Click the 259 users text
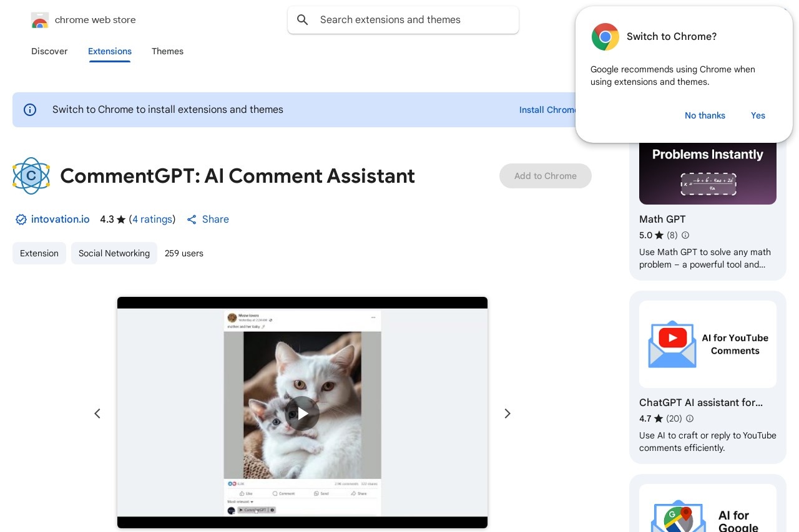799x532 pixels. tap(184, 253)
